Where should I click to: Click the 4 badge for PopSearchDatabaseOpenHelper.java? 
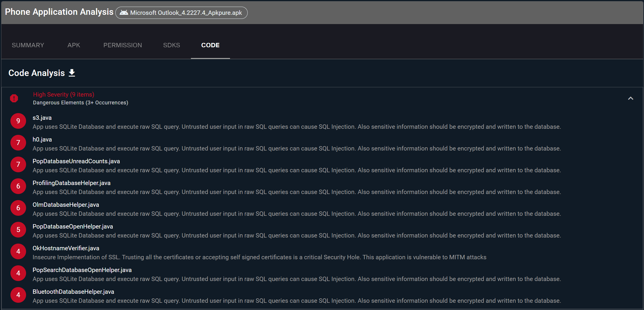[x=18, y=273]
